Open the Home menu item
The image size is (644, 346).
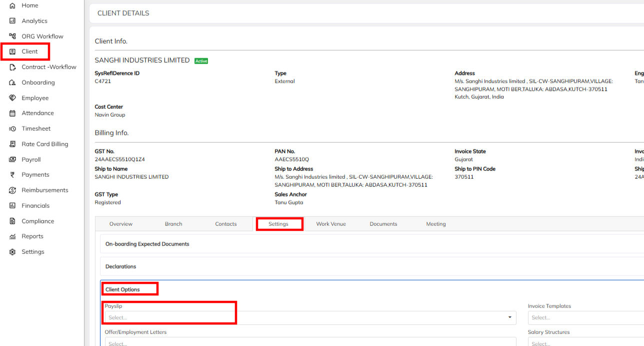tap(30, 6)
